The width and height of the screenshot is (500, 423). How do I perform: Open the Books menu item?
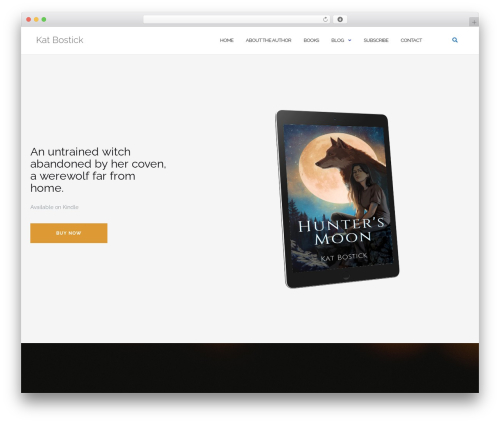[x=311, y=40]
